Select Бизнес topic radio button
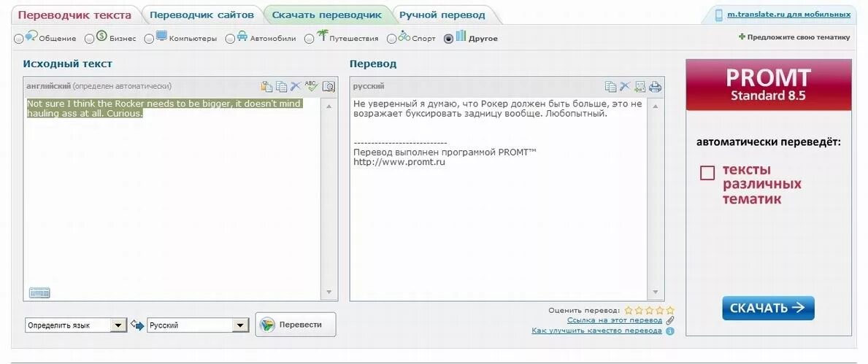Viewport: 868px width, 364px height. point(88,39)
